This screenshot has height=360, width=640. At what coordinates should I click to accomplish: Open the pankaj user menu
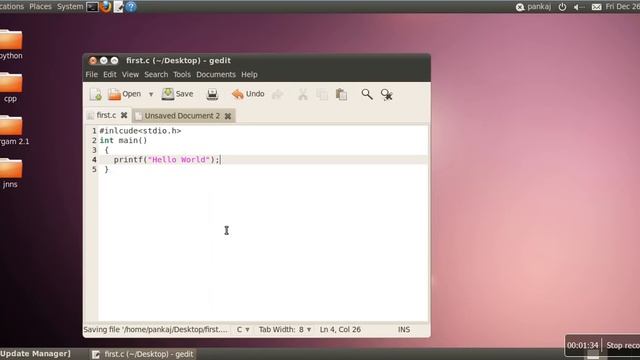pos(534,7)
